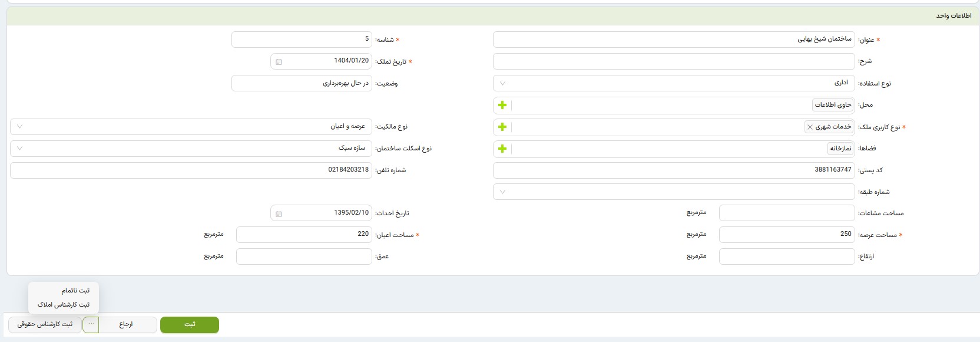980x342 pixels.
Task: Click the three-dots more options button
Action: click(91, 324)
